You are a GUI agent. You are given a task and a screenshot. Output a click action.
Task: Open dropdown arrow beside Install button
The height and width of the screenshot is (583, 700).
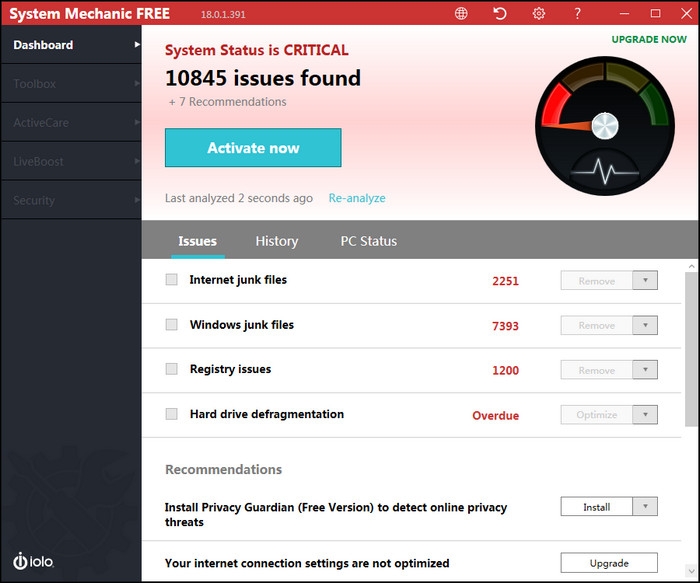645,507
